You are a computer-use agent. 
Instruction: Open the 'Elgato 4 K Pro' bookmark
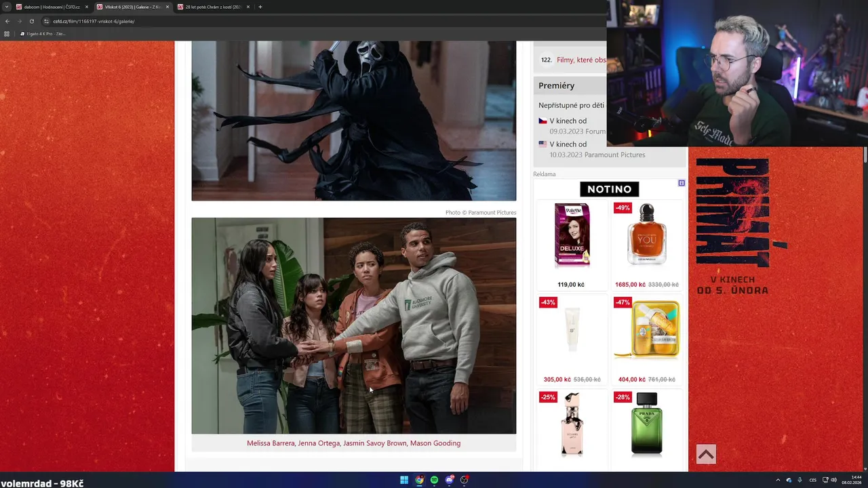43,34
